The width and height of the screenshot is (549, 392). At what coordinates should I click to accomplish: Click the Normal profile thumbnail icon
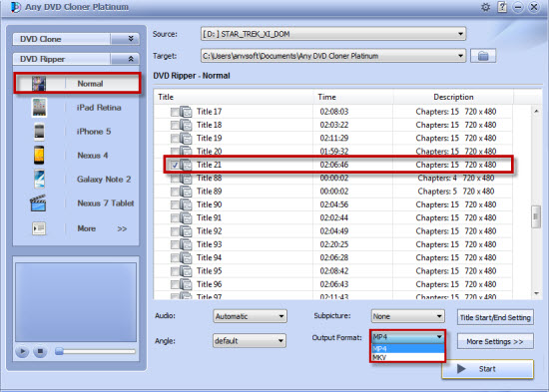point(39,84)
